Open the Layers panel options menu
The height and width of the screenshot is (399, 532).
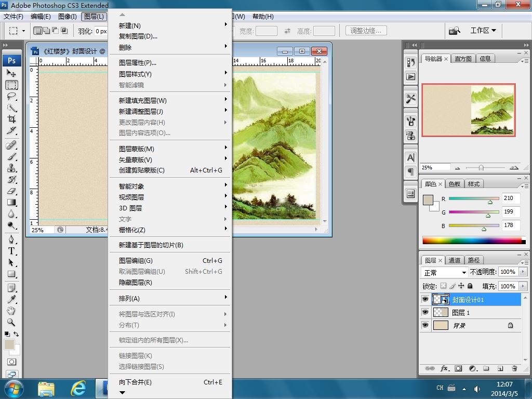tap(525, 262)
